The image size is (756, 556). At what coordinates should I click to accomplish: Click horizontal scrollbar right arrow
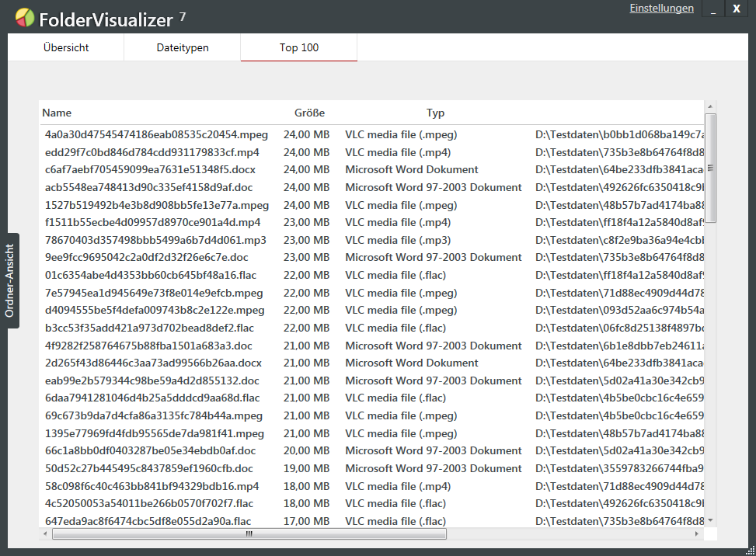click(x=698, y=534)
